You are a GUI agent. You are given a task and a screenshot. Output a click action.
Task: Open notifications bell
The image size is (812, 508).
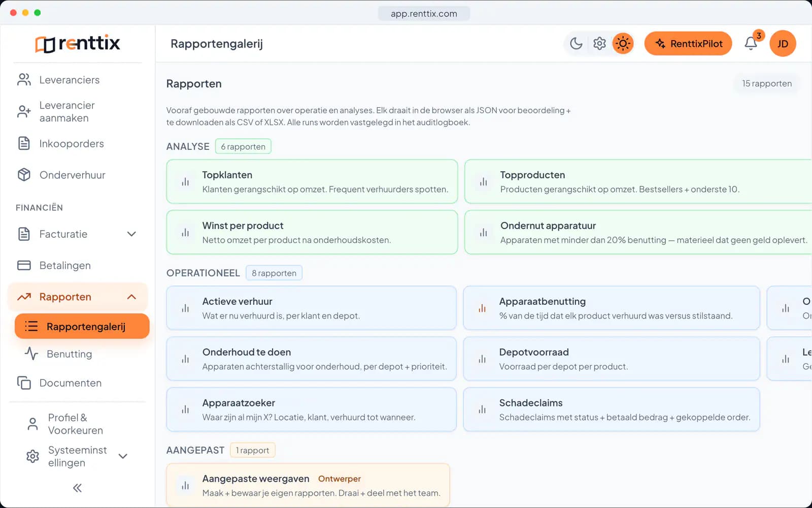point(751,44)
